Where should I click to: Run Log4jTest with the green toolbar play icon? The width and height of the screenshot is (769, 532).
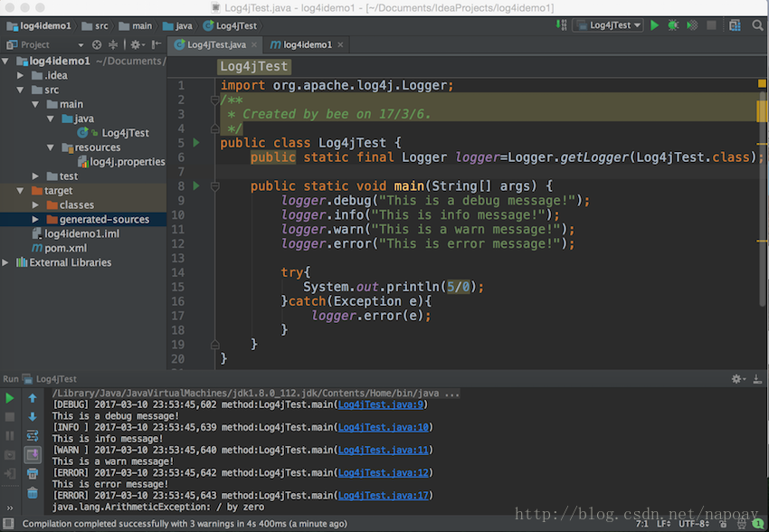654,25
